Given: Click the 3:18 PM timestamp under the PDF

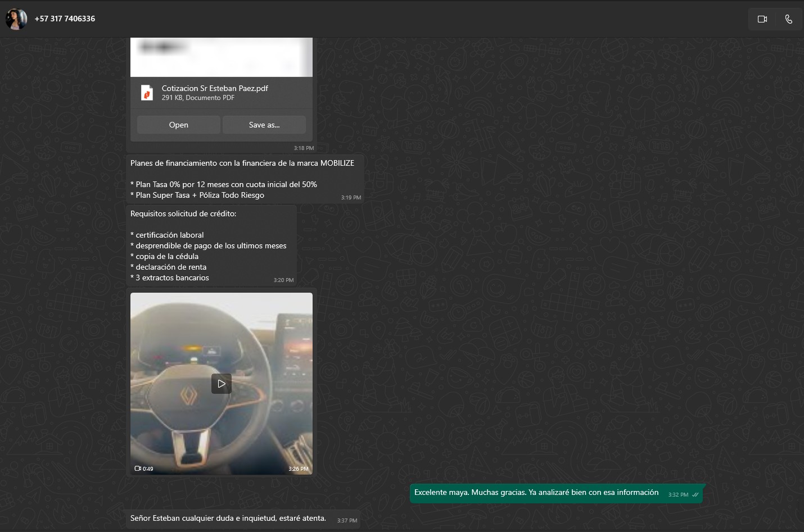Looking at the screenshot, I should [x=304, y=148].
